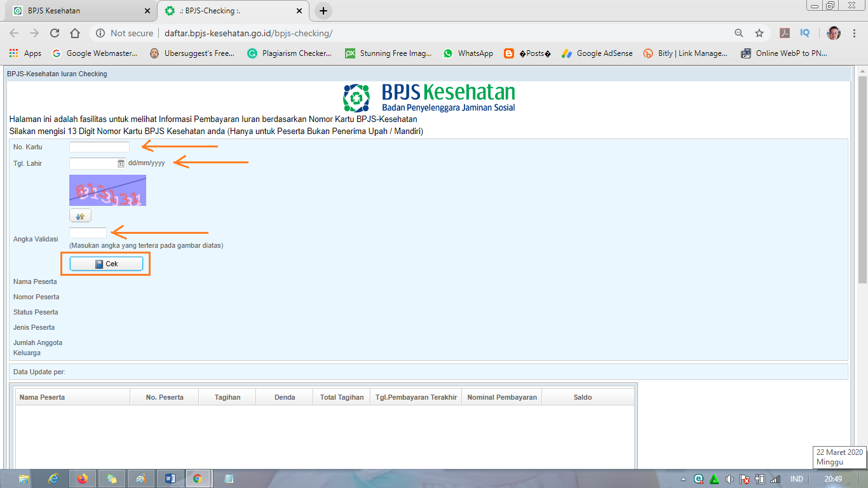
Task: Click the Nama Peserta column header
Action: pyautogui.click(x=72, y=397)
